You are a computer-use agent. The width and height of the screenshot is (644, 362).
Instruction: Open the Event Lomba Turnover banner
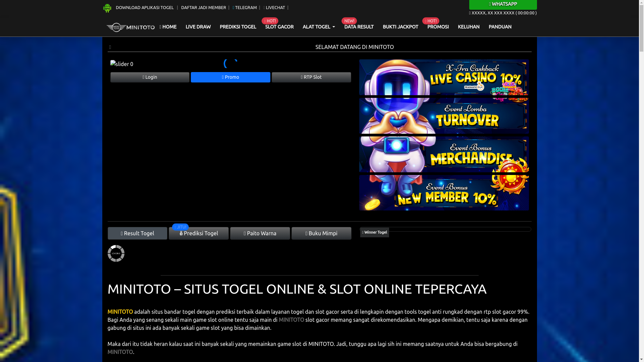(444, 116)
